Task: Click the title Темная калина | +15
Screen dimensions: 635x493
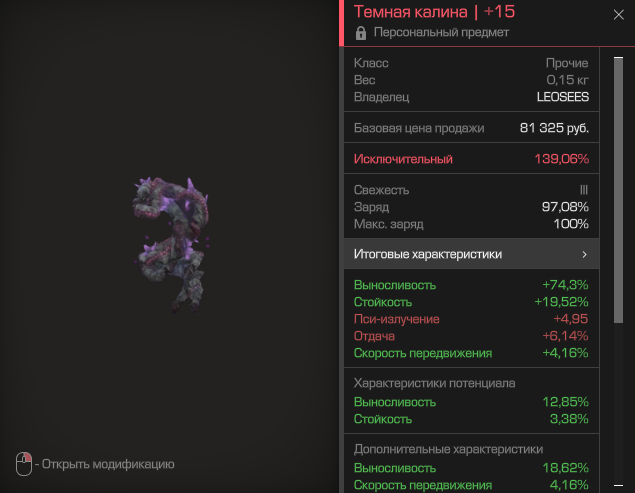Action: tap(434, 12)
